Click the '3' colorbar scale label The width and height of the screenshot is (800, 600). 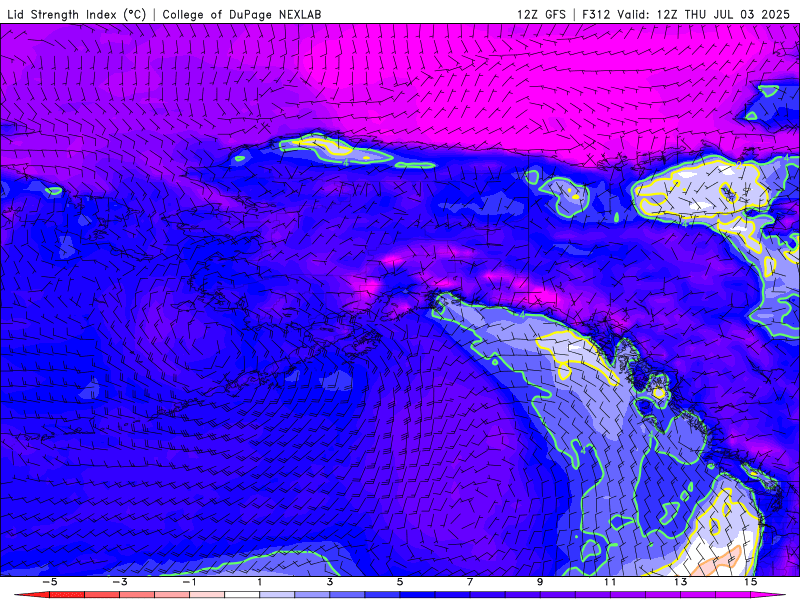pyautogui.click(x=330, y=582)
